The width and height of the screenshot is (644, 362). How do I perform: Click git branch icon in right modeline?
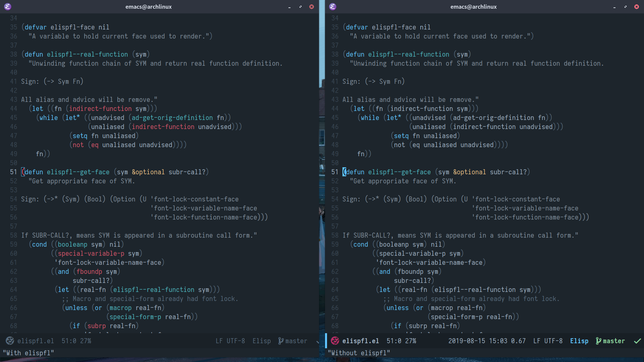tap(598, 341)
